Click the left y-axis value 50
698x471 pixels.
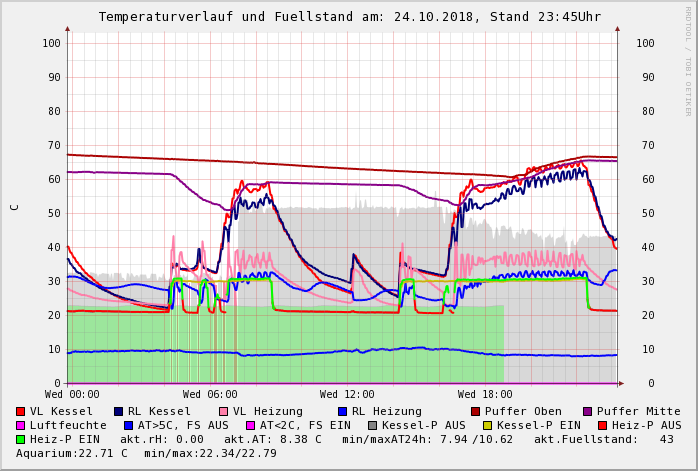55,213
